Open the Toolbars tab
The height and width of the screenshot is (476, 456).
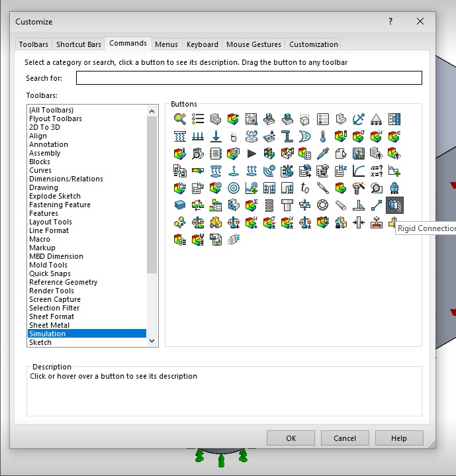[33, 44]
